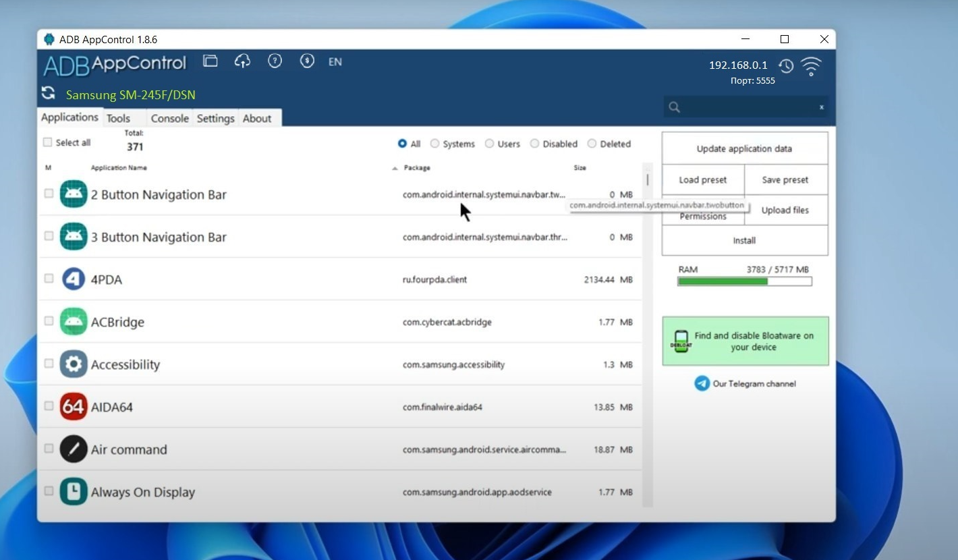Select the package name ru.fourpda.client
958x560 pixels.
434,279
